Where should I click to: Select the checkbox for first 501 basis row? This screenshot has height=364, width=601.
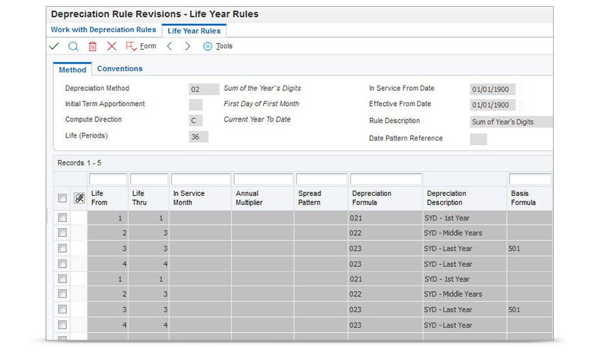[62, 249]
